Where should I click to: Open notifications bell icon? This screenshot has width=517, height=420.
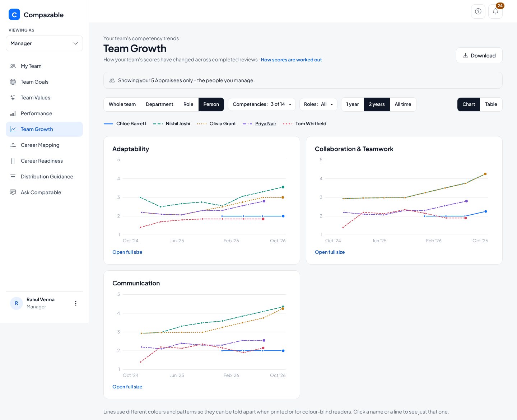tap(495, 11)
